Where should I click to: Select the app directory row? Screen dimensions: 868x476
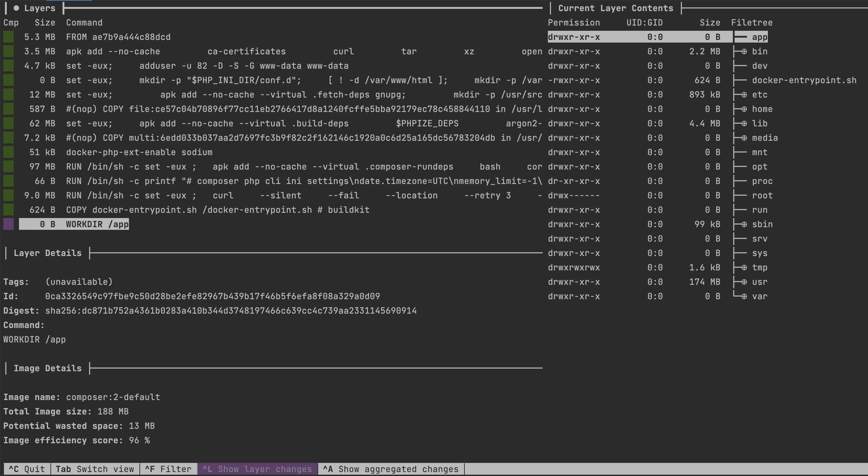pyautogui.click(x=759, y=37)
